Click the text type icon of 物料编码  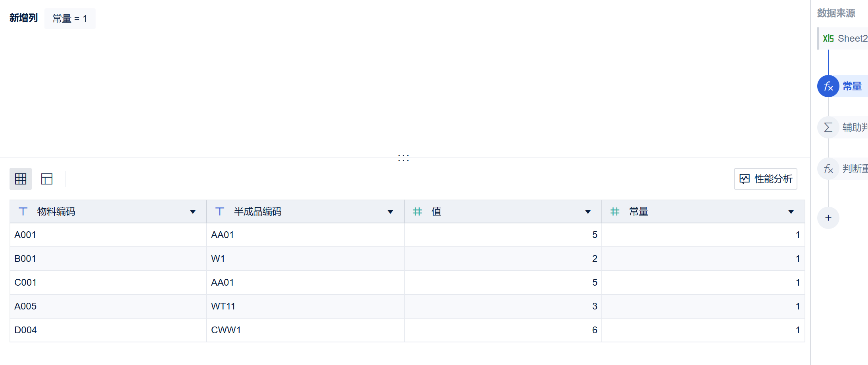[x=23, y=211]
